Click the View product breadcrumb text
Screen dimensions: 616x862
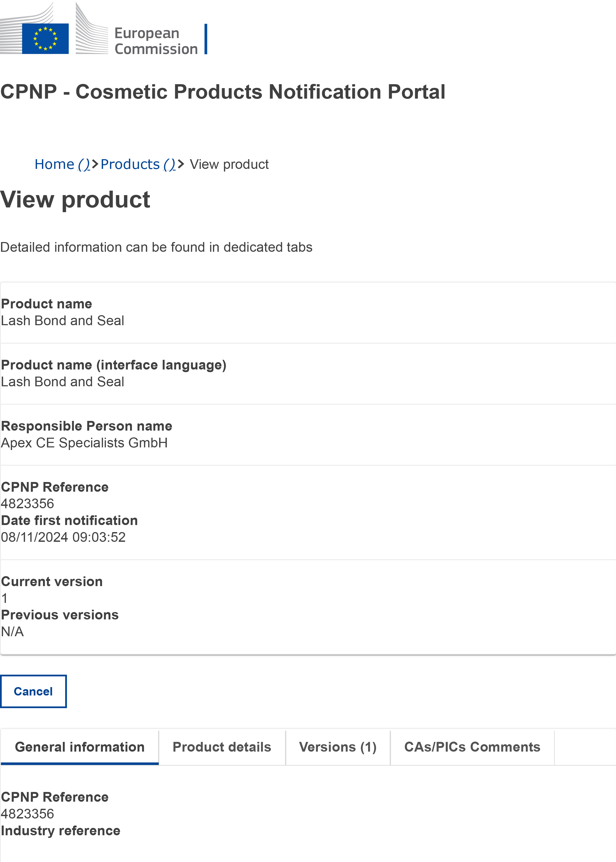click(229, 164)
